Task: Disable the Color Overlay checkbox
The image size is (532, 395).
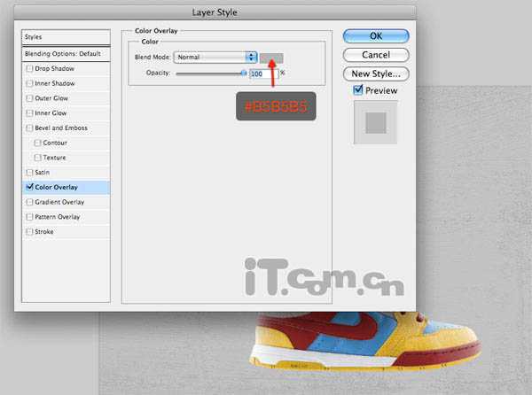Action: 30,187
